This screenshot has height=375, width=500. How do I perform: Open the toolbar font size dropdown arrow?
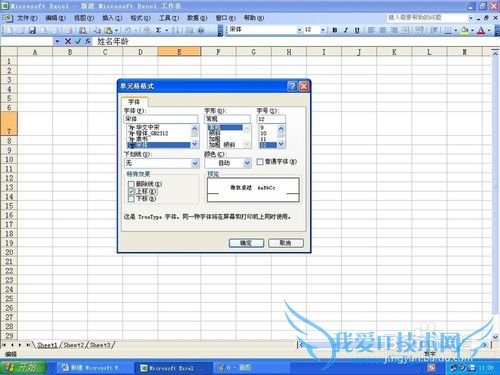tap(323, 30)
